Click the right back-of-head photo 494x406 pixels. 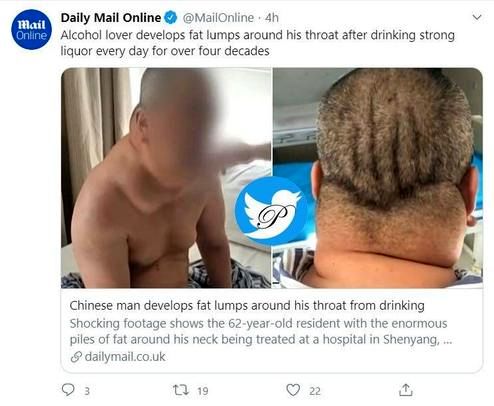pos(378,178)
